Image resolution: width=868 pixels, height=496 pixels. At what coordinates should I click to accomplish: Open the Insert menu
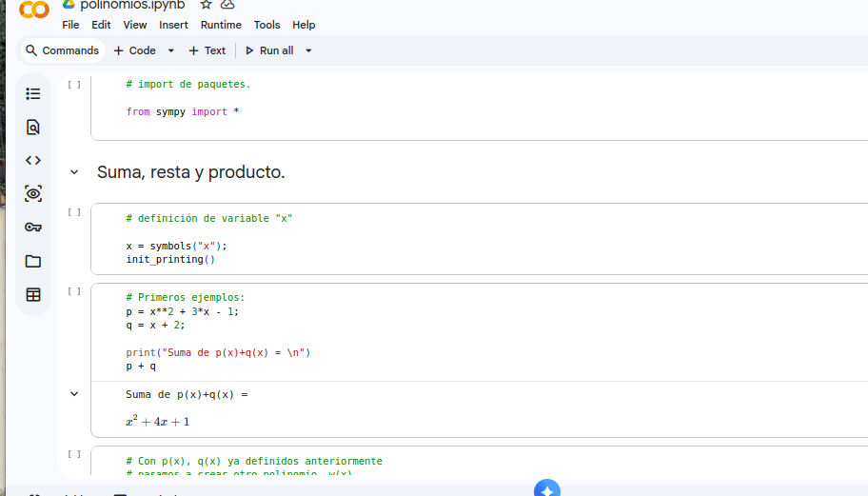tap(173, 25)
